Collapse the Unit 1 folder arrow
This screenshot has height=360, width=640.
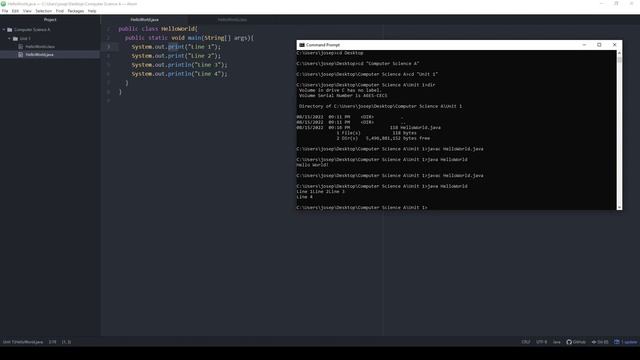(x=9, y=38)
